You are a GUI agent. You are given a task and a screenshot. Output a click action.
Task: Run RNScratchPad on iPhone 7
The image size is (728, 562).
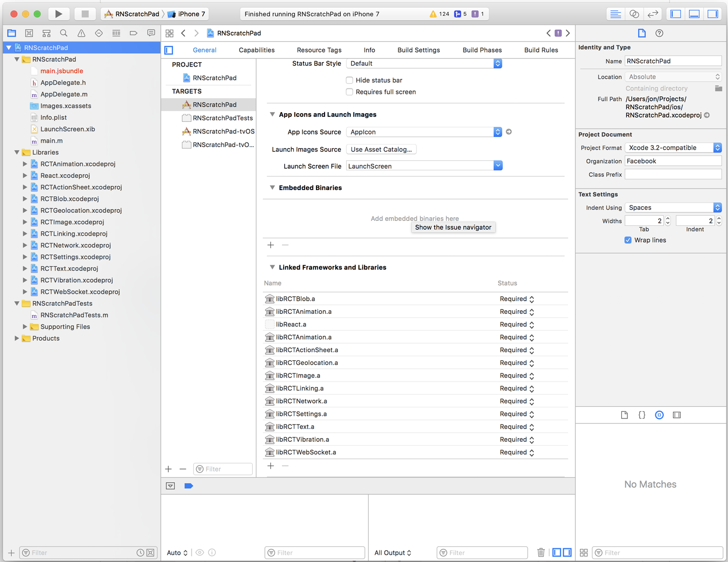coord(58,14)
